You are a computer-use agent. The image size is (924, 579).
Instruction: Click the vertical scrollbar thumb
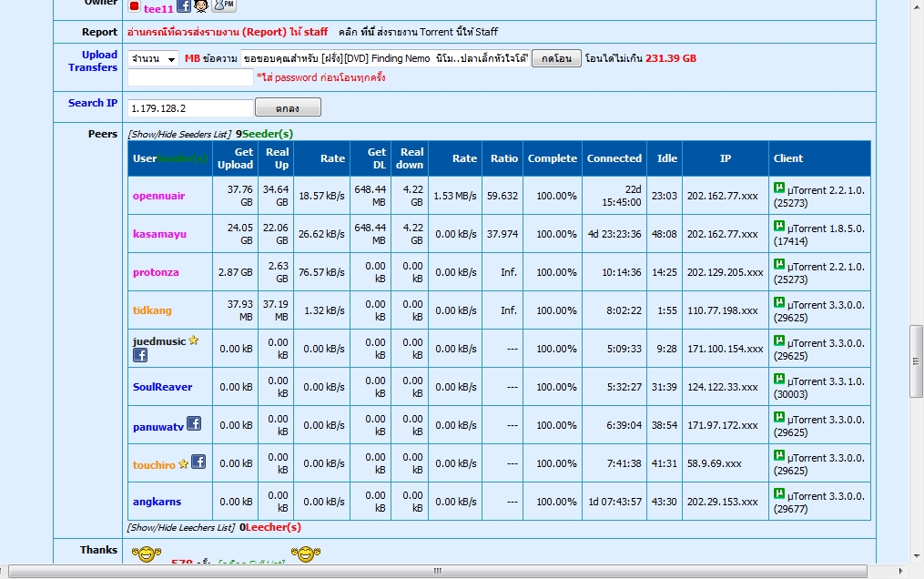916,361
